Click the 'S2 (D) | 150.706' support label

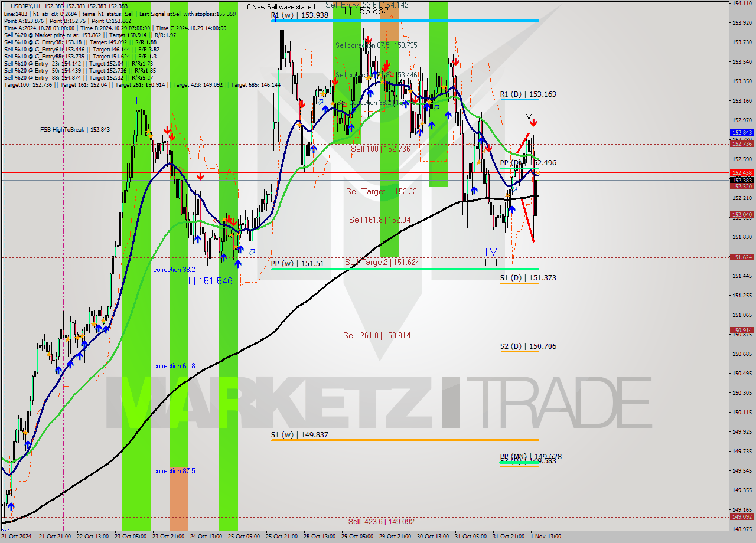[528, 346]
